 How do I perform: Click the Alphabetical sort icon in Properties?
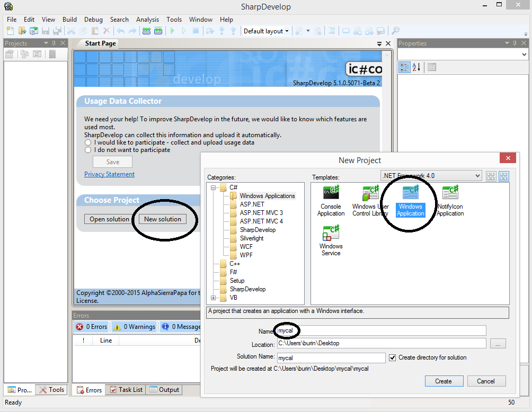(x=416, y=67)
